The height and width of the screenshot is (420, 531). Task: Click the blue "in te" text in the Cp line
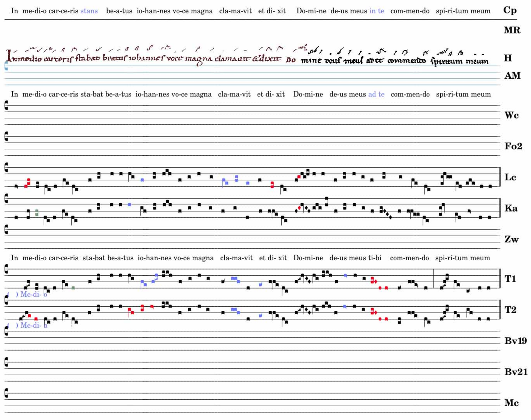(376, 11)
